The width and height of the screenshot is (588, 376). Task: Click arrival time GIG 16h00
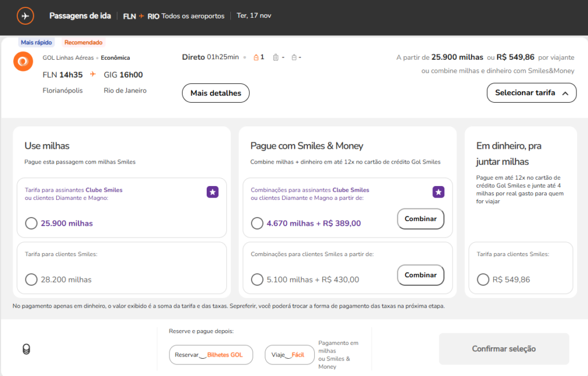(x=123, y=75)
